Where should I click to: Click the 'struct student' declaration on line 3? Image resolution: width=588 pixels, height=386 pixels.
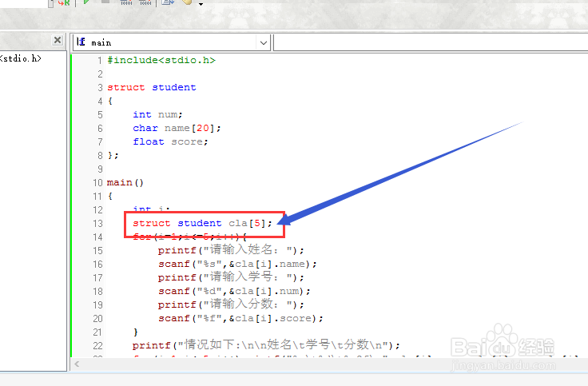[x=152, y=87]
